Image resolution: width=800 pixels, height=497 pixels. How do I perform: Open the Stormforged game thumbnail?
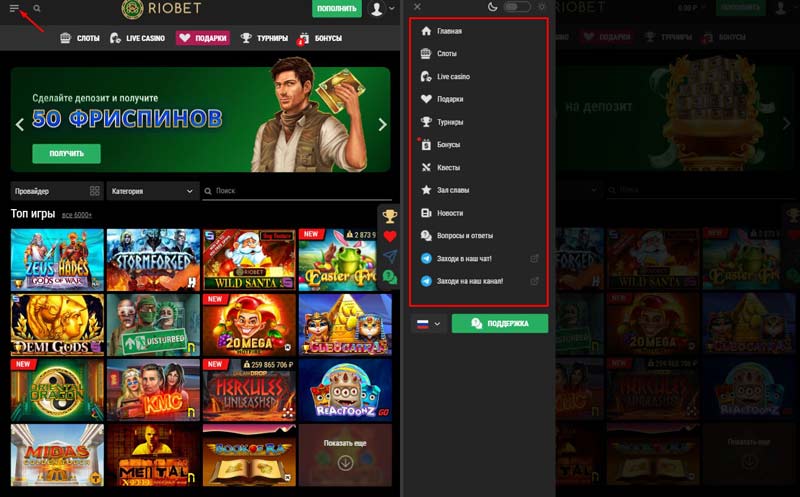(x=153, y=259)
